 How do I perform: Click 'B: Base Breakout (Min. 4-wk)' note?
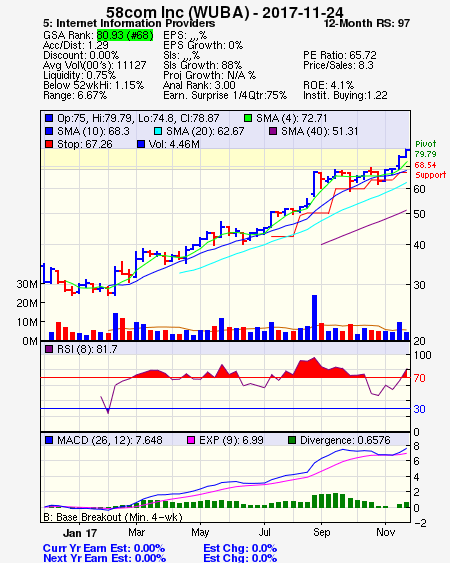tap(113, 517)
